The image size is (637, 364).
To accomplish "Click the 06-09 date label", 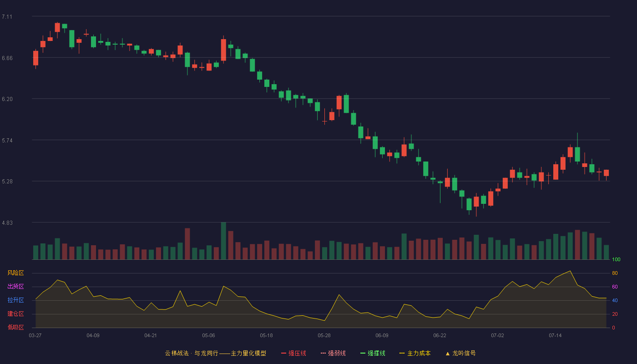I will (x=382, y=335).
